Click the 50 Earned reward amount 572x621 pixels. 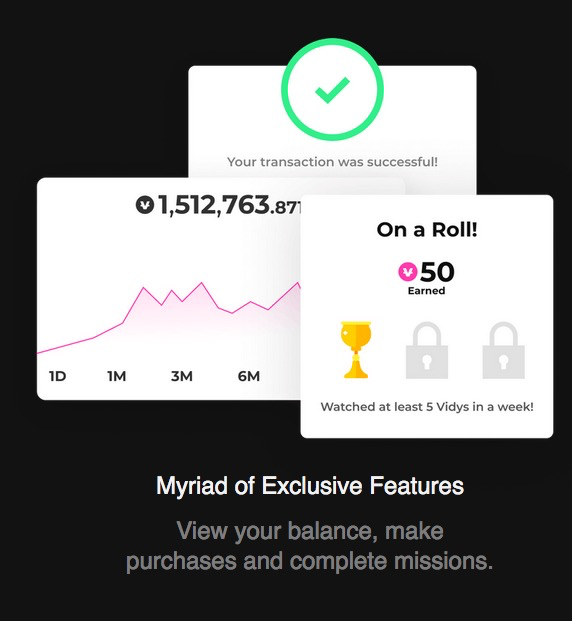[x=437, y=272]
